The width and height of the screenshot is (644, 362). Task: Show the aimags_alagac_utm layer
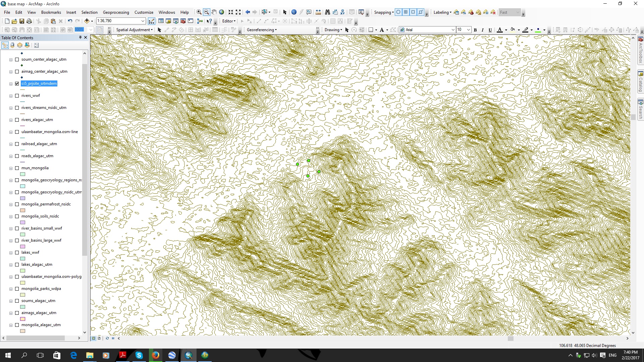pos(17,313)
